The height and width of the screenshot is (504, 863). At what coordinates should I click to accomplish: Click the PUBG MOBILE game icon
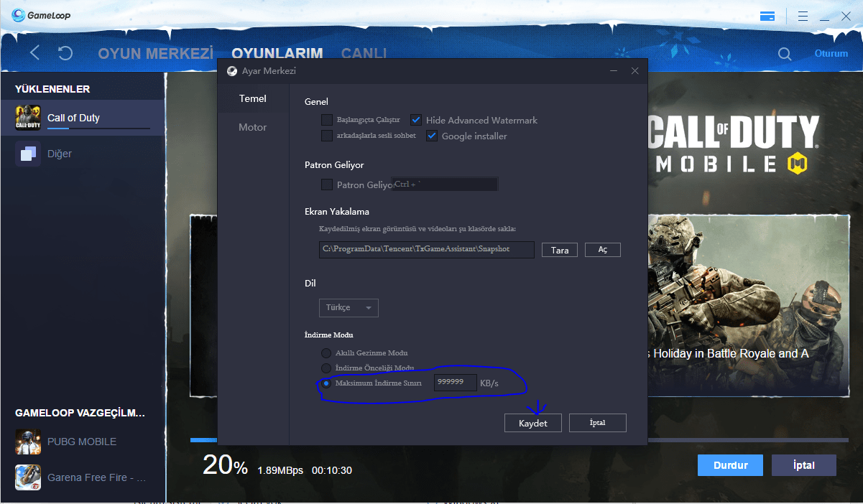[x=28, y=442]
